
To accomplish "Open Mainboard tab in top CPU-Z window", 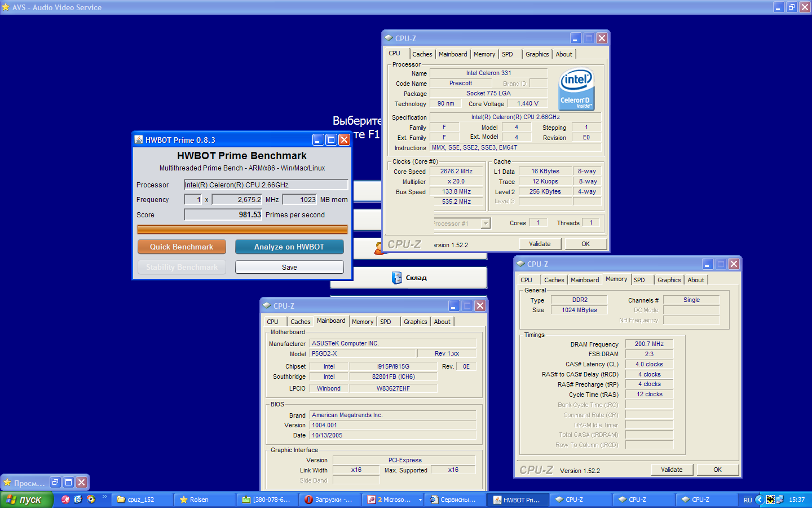I will coord(453,54).
